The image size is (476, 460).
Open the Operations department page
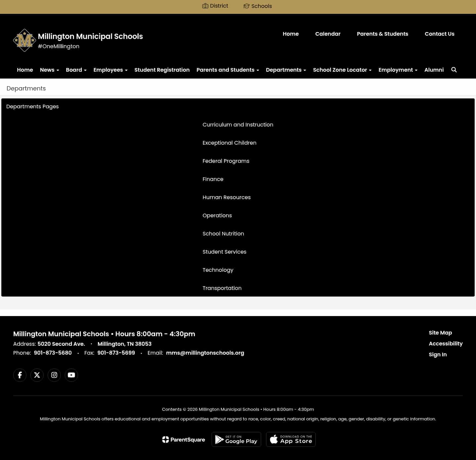point(217,215)
